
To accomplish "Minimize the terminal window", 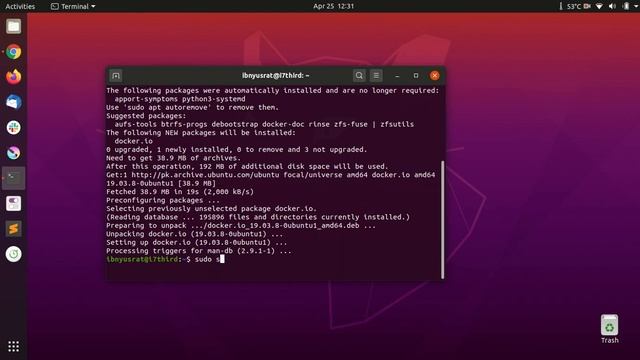I will (397, 76).
